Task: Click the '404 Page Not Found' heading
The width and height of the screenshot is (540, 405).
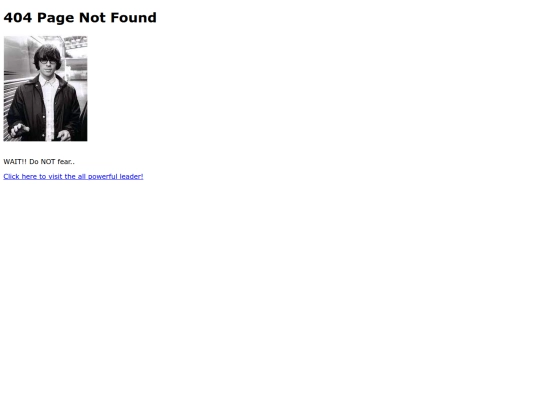Action: pos(80,18)
